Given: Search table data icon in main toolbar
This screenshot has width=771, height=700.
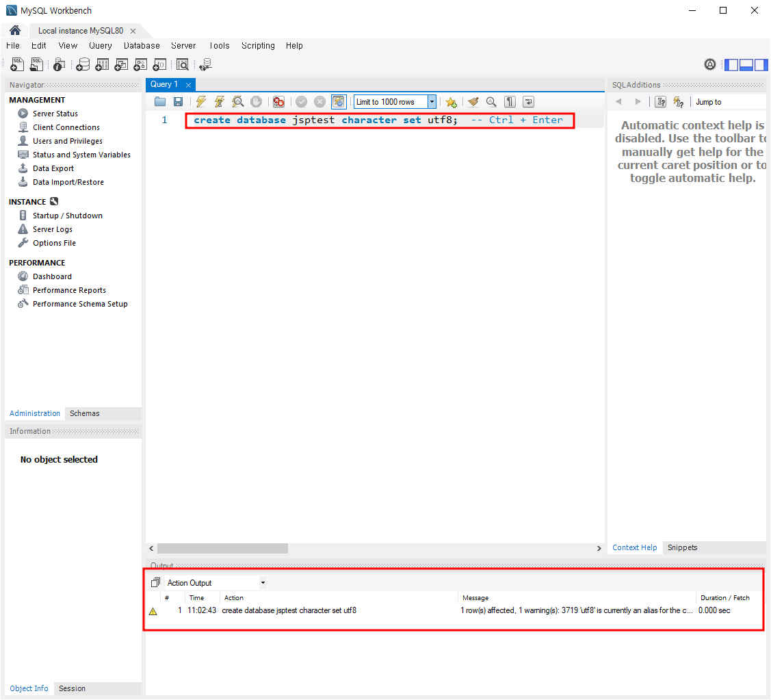Looking at the screenshot, I should click(x=183, y=64).
